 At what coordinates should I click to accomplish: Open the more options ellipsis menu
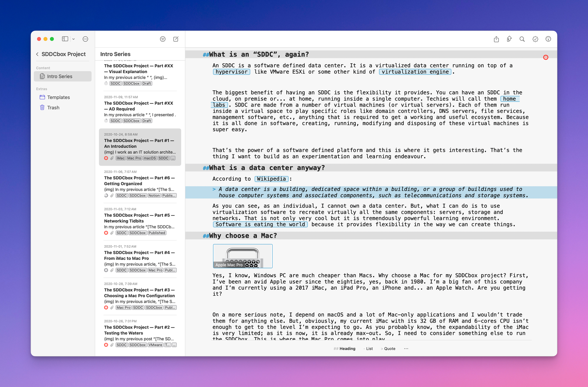(85, 39)
